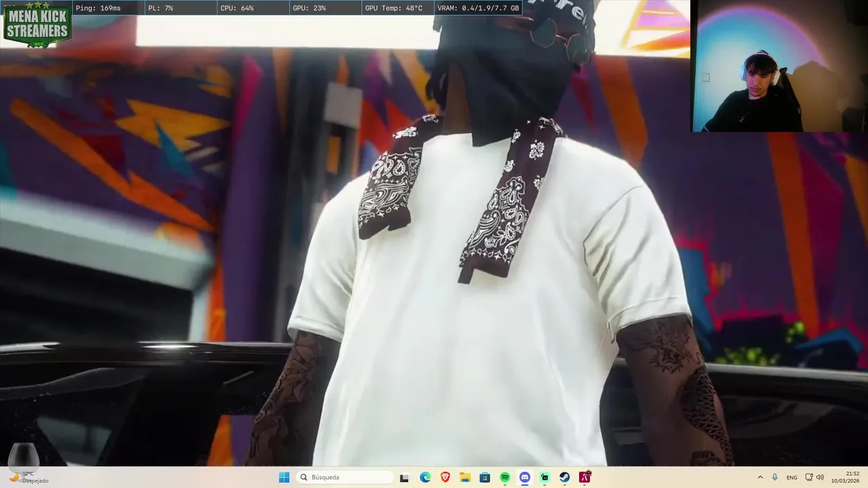Open the ENG language switcher
This screenshot has height=488, width=868.
coord(792,477)
